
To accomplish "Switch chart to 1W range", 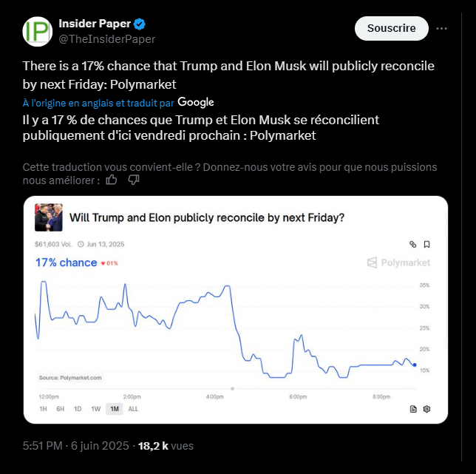I will pyautogui.click(x=95, y=409).
